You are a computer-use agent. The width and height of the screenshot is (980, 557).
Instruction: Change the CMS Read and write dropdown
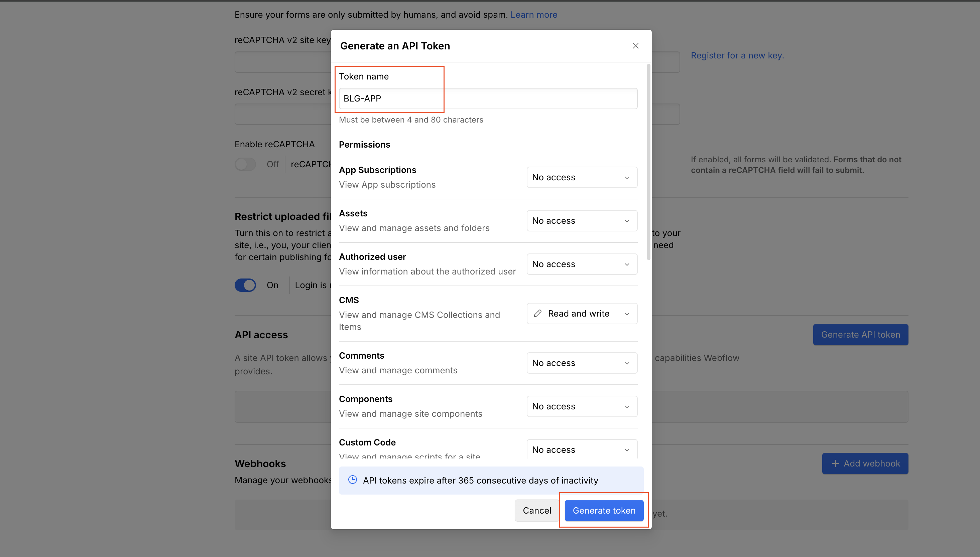(x=582, y=313)
